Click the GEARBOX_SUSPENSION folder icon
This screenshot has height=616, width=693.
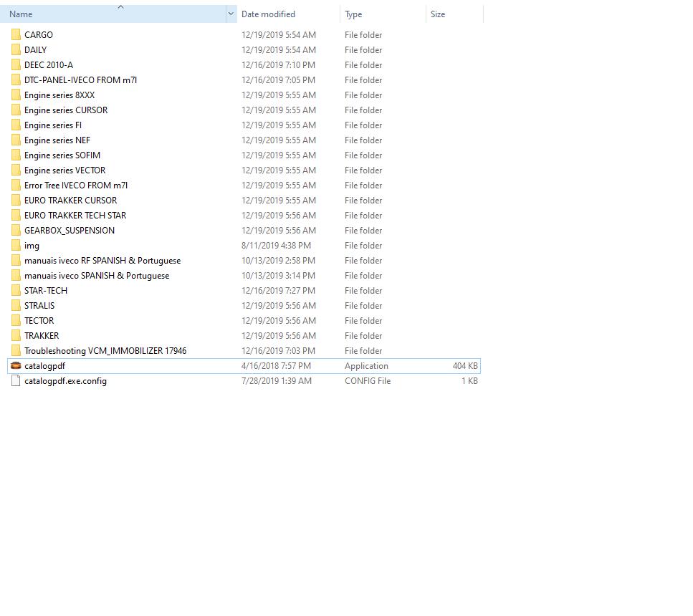(16, 230)
